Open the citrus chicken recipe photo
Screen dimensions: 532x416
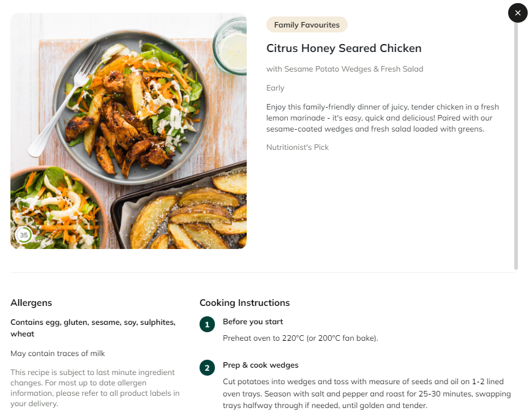click(x=129, y=131)
